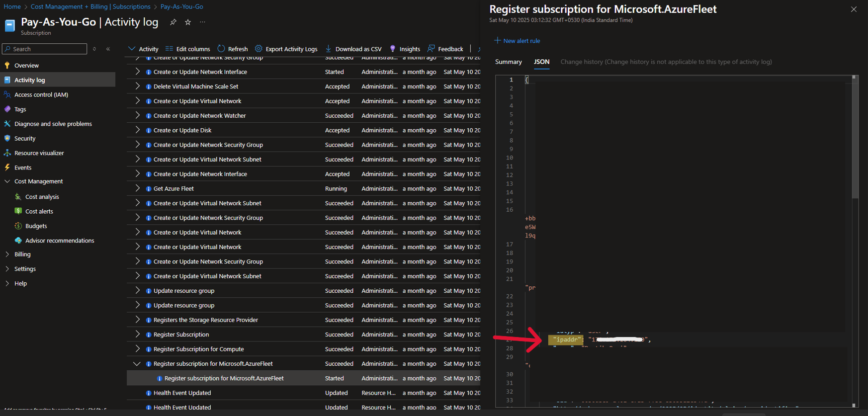The height and width of the screenshot is (416, 868).
Task: Click the JSON editor vertical scrollbar
Action: [855, 137]
